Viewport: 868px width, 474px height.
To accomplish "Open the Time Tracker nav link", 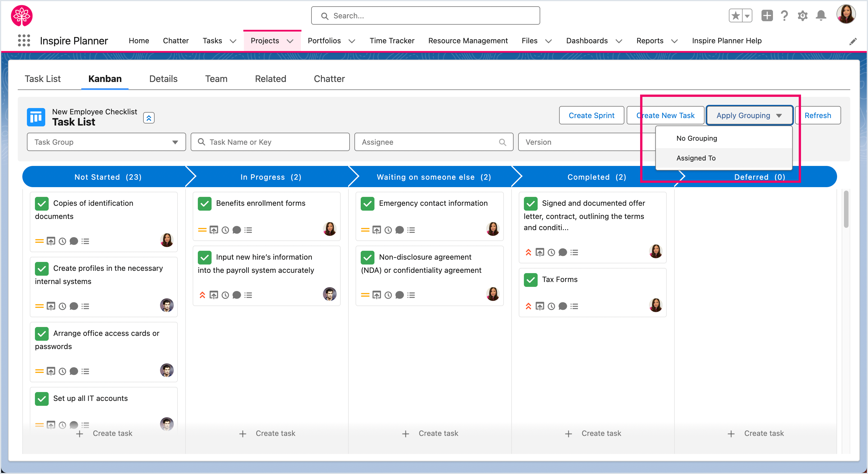I will point(392,41).
